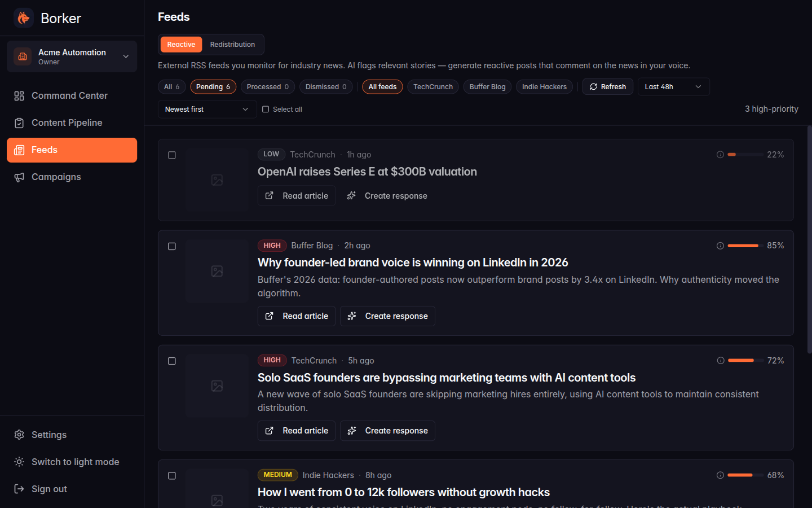Screen dimensions: 812x508
Task: Select checkbox for 0 to 12k followers story
Action: pos(172,476)
